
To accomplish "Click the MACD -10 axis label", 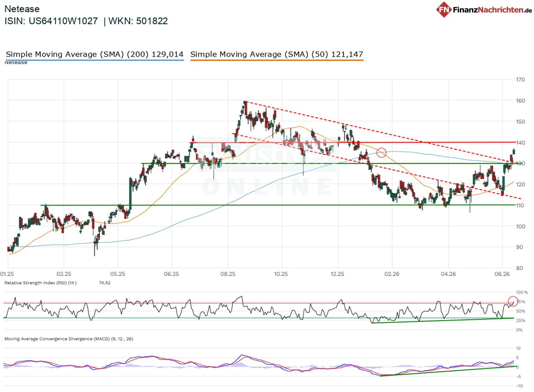I will [x=519, y=386].
